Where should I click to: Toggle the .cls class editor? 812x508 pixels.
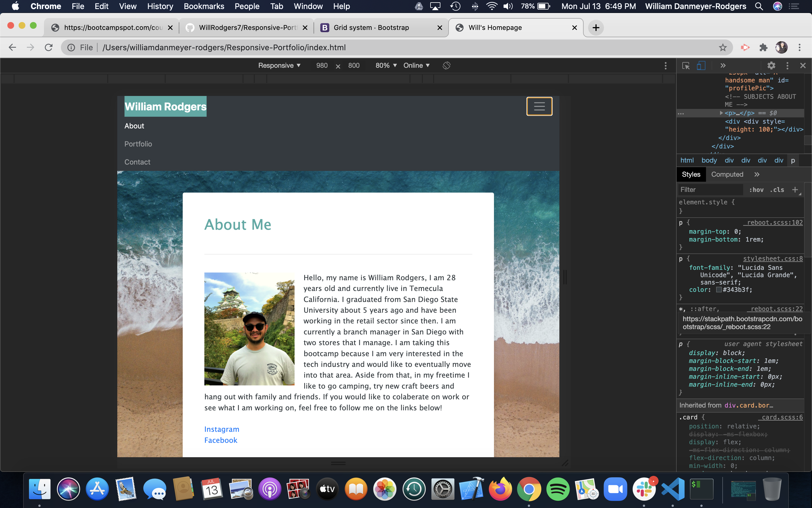777,190
